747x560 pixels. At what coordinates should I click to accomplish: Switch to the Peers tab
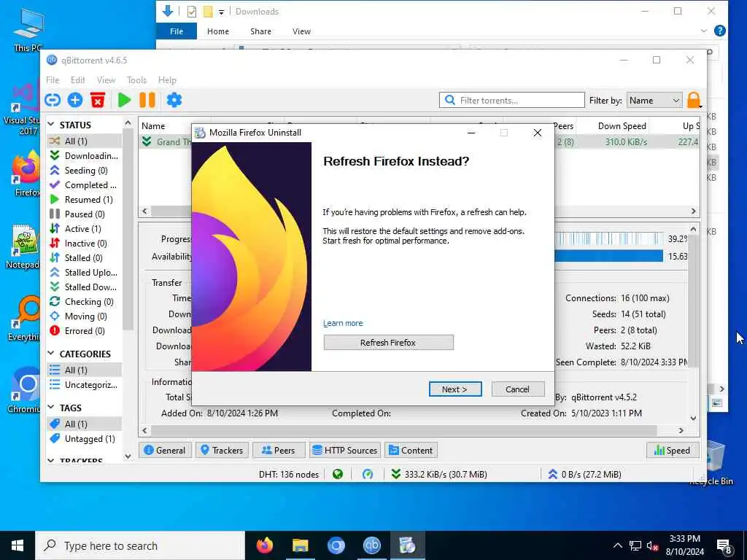(x=279, y=451)
